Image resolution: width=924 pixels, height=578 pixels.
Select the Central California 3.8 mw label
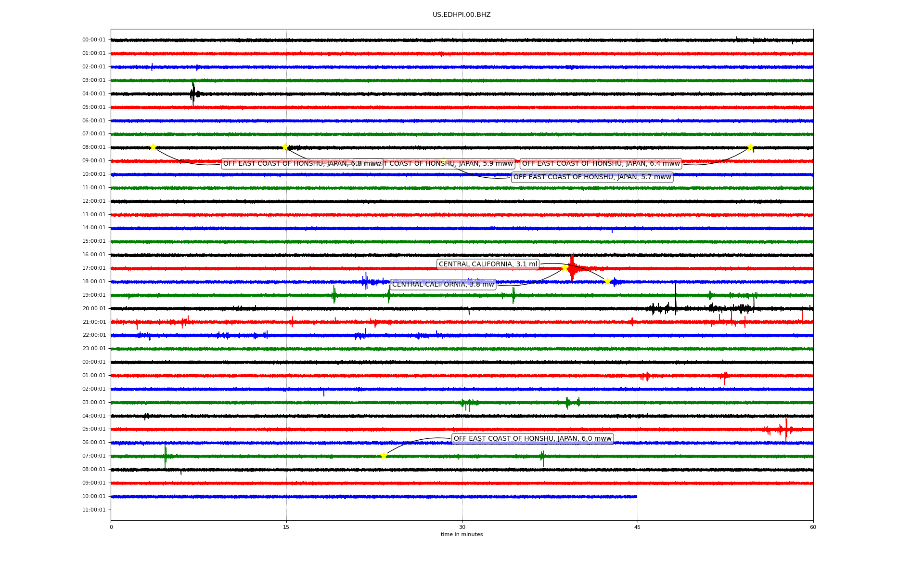coord(443,284)
